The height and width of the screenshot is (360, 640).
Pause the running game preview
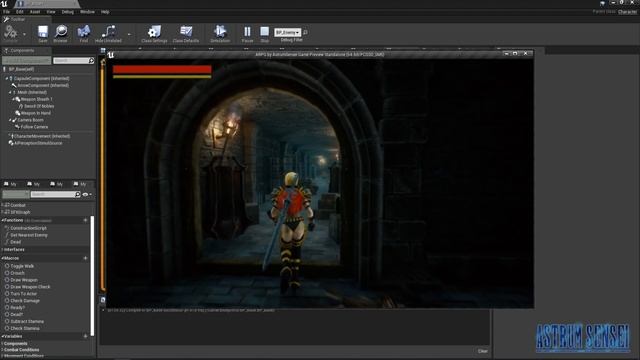[247, 33]
